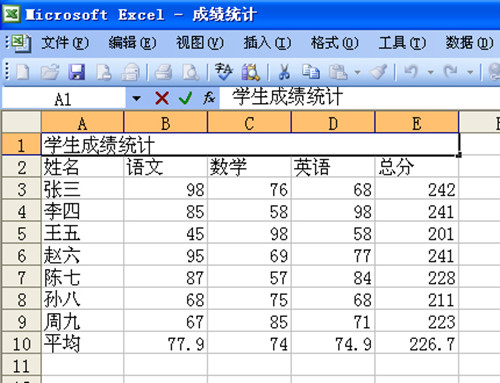Image resolution: width=500 pixels, height=383 pixels.
Task: Click the New blank workbook icon
Action: [22, 72]
